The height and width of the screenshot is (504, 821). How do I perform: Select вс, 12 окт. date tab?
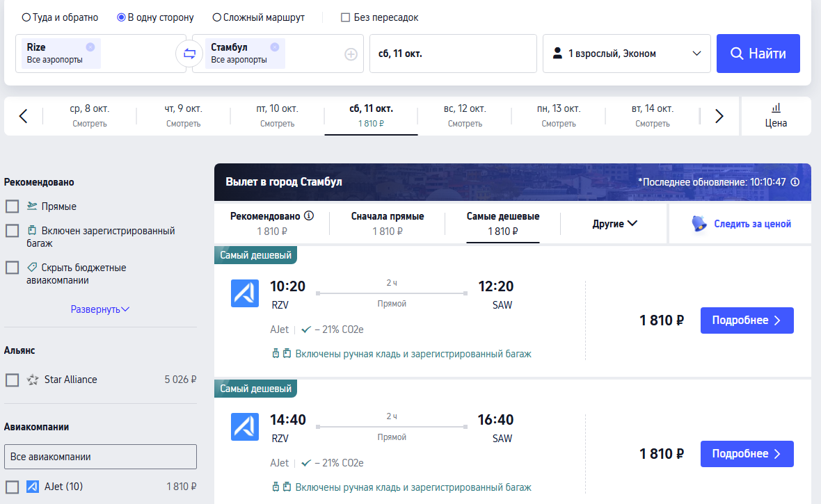click(465, 115)
